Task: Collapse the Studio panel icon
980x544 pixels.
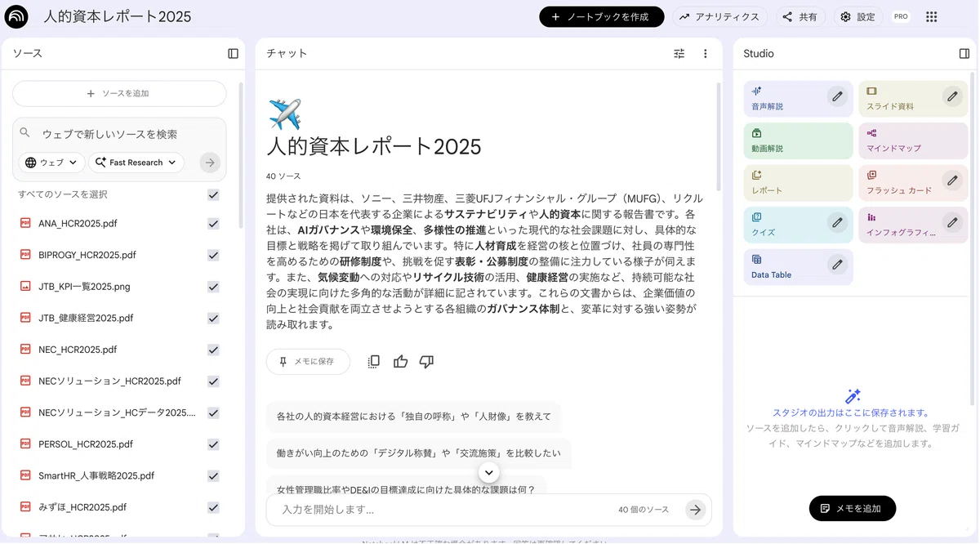Action: click(x=964, y=54)
